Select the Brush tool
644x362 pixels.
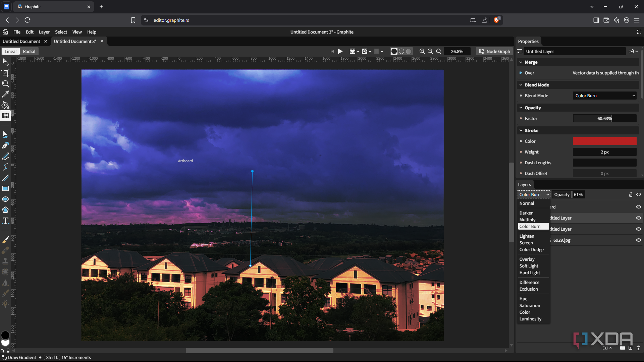(5, 239)
